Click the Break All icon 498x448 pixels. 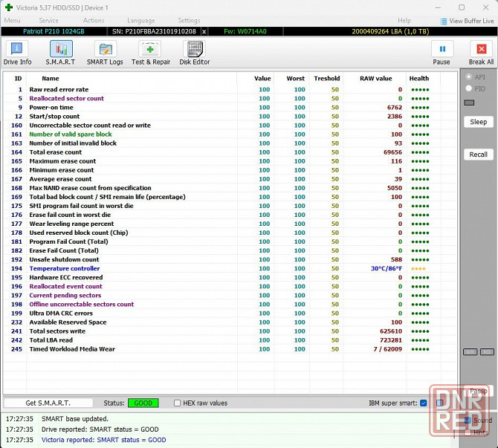click(x=481, y=53)
